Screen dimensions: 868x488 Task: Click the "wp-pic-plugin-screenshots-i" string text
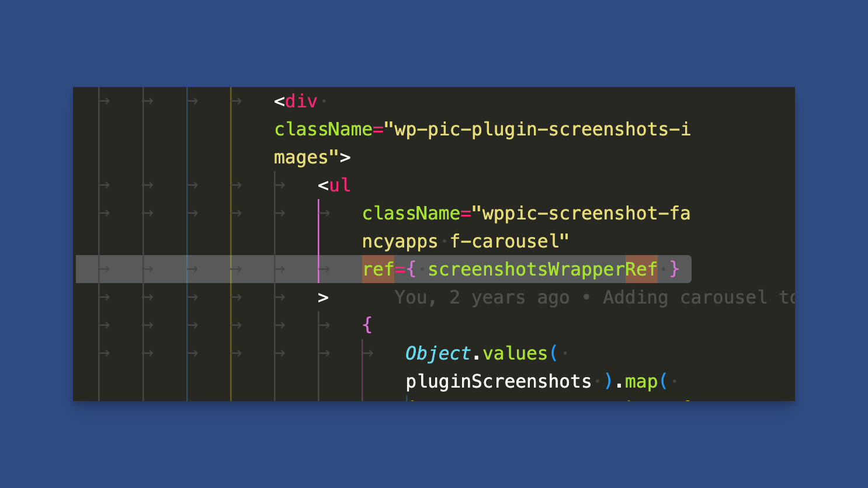[x=542, y=130]
